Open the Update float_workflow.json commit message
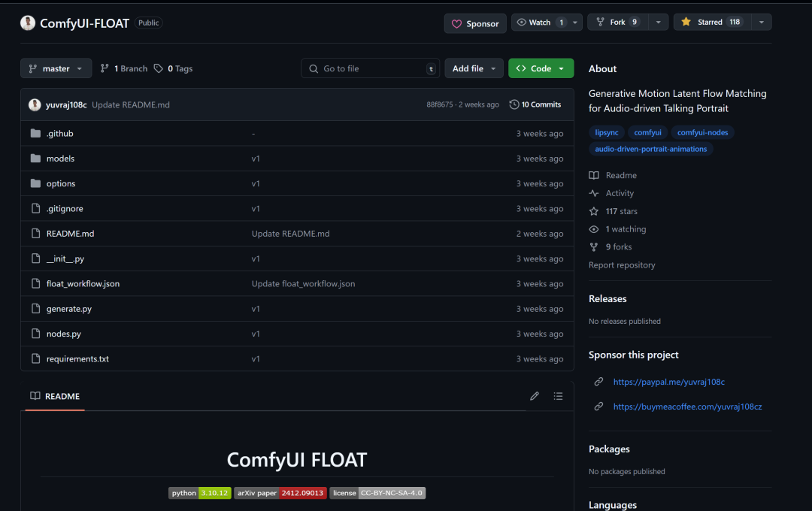The image size is (812, 511). tap(304, 284)
